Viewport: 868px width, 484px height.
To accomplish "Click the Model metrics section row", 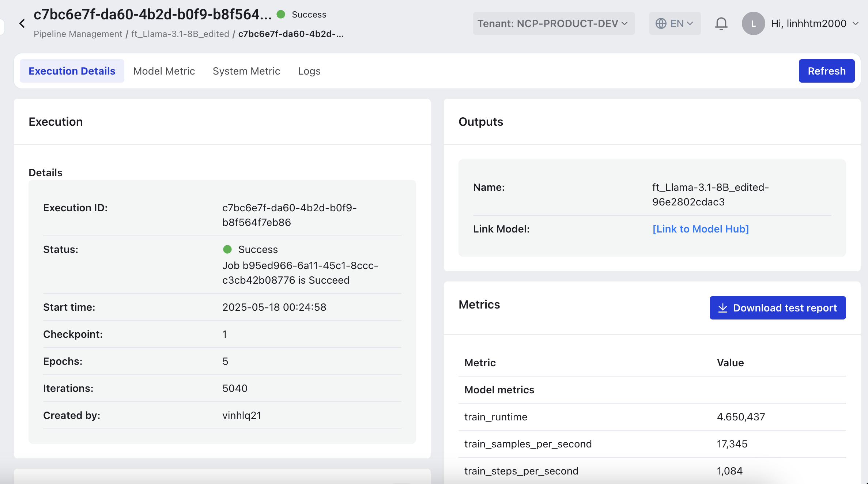I will [652, 390].
